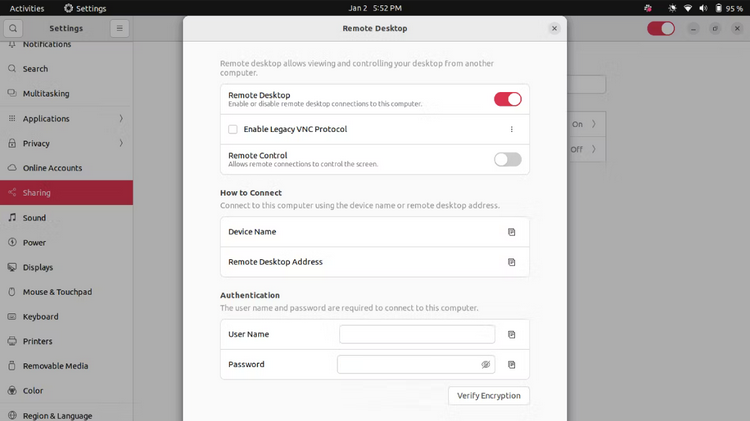Open Removable Media settings

point(66,366)
